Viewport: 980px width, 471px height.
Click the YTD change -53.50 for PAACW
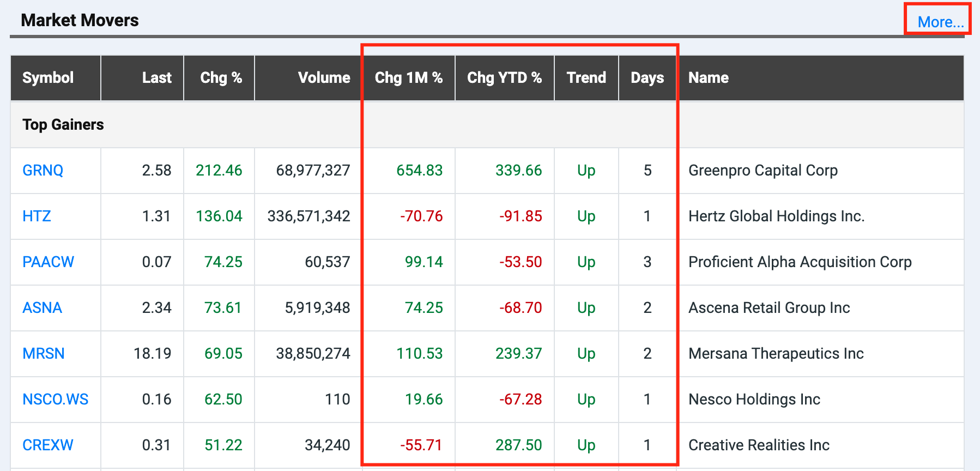click(x=521, y=262)
